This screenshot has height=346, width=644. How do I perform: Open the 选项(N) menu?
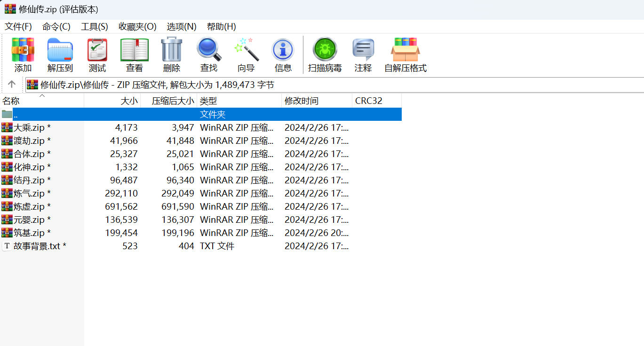coord(182,26)
